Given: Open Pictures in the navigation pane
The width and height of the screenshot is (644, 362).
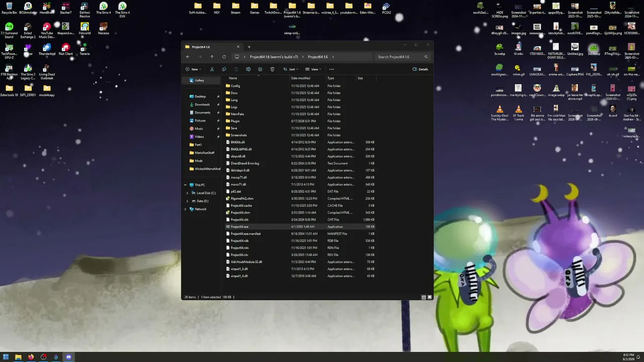Looking at the screenshot, I should point(200,121).
